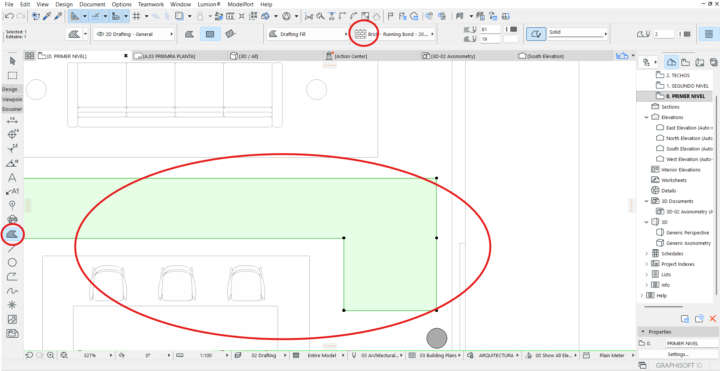Click the Undo arrow icon
The width and height of the screenshot is (720, 371).
8,16
